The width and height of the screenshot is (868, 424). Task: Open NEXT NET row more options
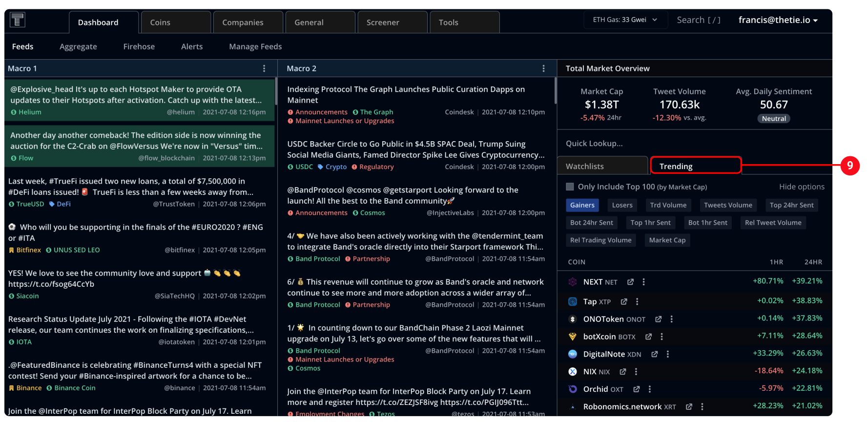(643, 282)
